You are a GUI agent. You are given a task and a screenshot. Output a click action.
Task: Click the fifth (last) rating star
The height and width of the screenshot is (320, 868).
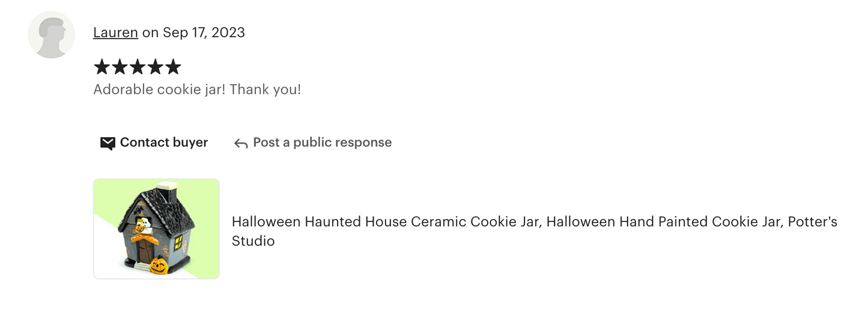pos(173,67)
